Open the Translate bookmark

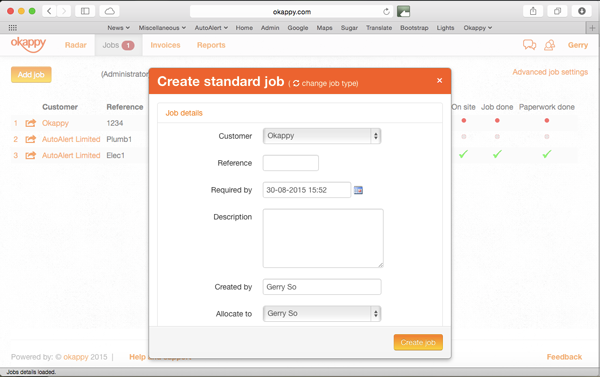click(x=379, y=28)
